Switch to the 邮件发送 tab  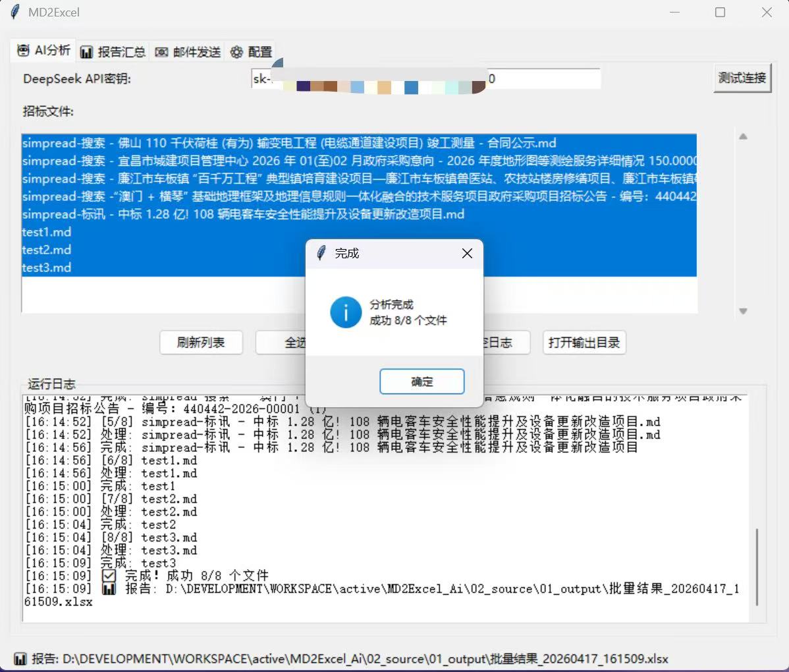(186, 52)
